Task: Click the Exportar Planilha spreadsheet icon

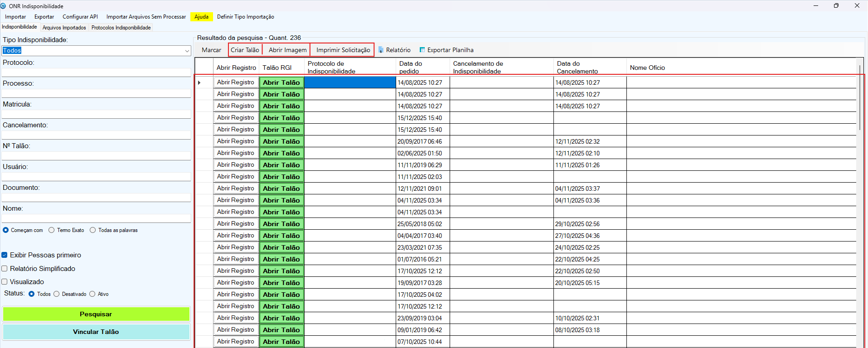Action: [x=422, y=50]
